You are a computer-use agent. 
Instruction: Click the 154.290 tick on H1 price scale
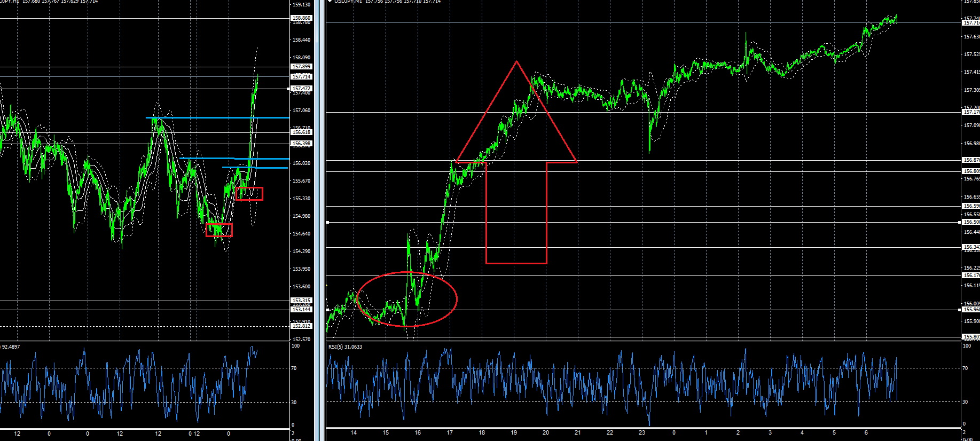click(x=301, y=251)
